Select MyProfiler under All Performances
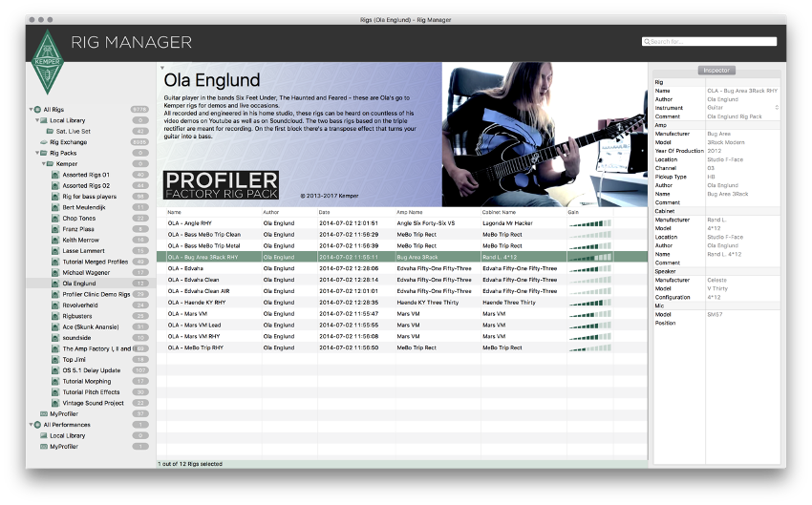812x505 pixels. [x=64, y=447]
